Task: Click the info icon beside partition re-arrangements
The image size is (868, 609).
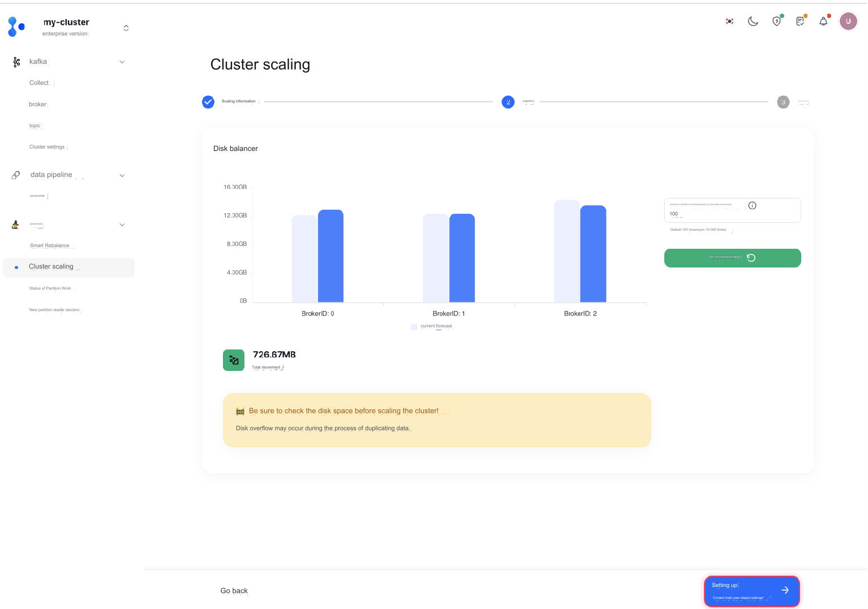Action: [752, 206]
